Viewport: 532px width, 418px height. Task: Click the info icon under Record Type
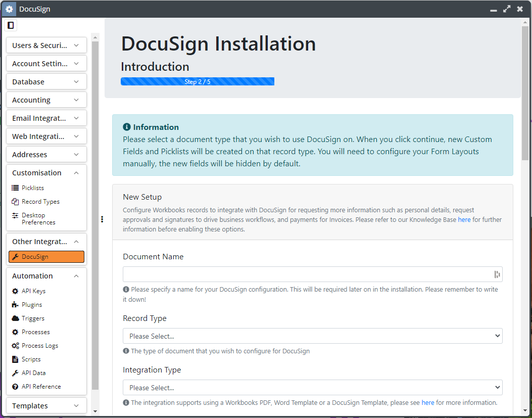point(126,351)
